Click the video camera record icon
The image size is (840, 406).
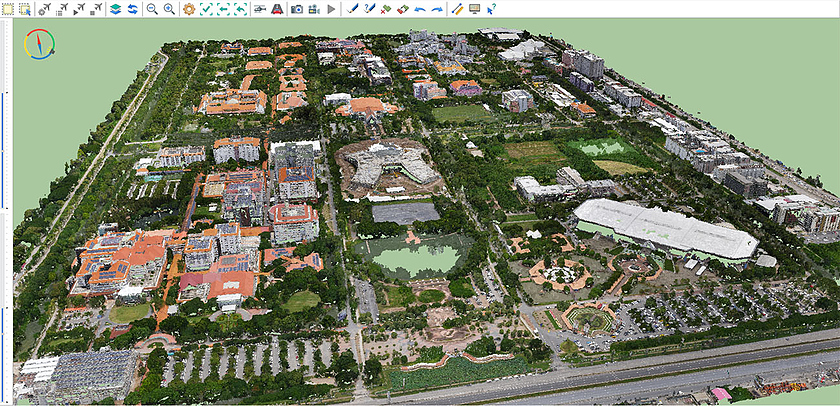315,9
